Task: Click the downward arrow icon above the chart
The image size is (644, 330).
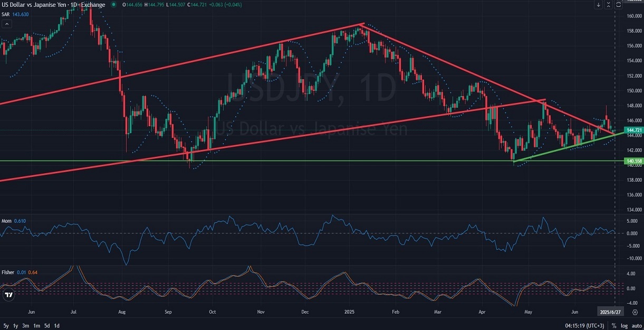Action: (x=599, y=5)
